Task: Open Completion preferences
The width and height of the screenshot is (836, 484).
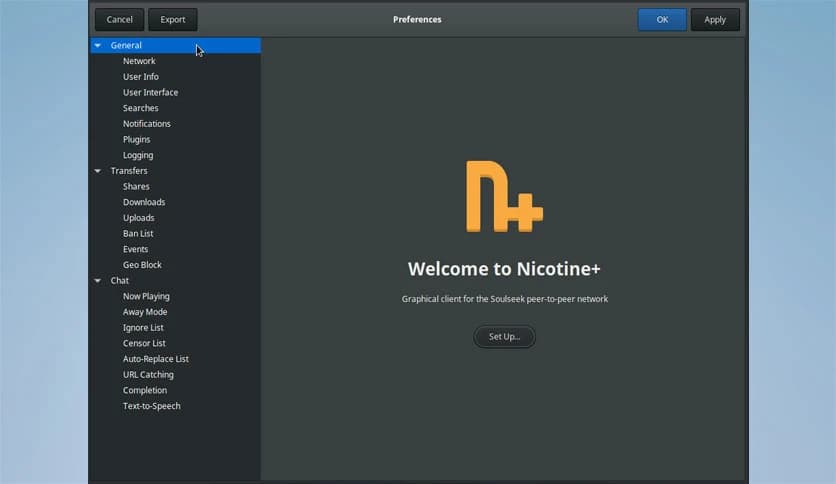Action: pyautogui.click(x=175, y=391)
